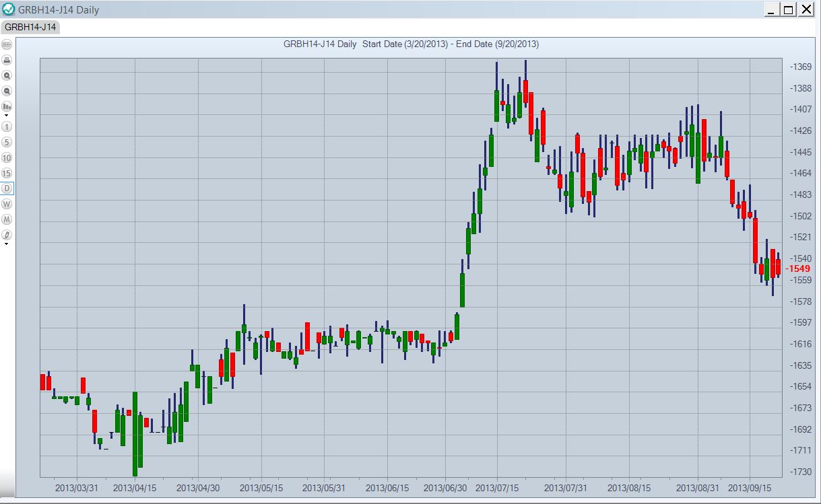The width and height of the screenshot is (821, 504).
Task: Click the top sidebar keyboard-style icon
Action: pyautogui.click(x=7, y=44)
